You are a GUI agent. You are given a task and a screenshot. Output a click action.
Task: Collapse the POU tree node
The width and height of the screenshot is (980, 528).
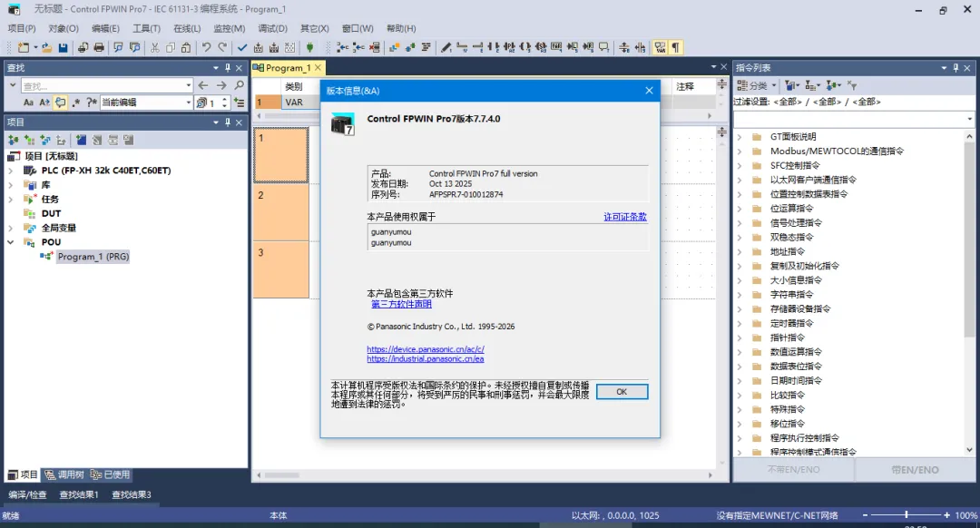(x=11, y=242)
